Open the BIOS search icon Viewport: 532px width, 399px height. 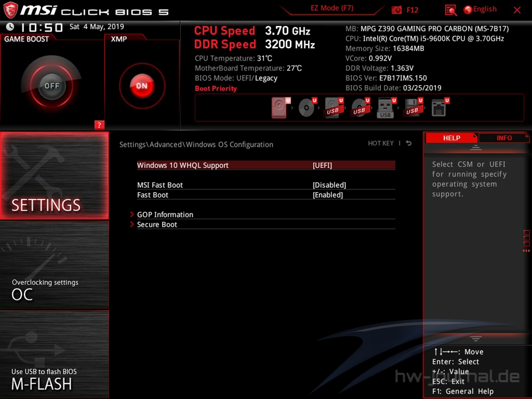click(451, 10)
